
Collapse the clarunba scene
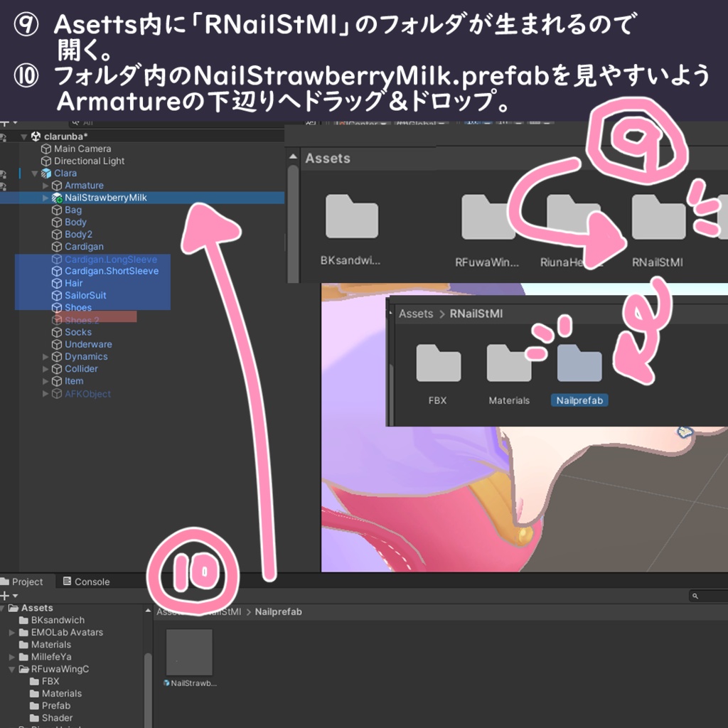(23, 136)
